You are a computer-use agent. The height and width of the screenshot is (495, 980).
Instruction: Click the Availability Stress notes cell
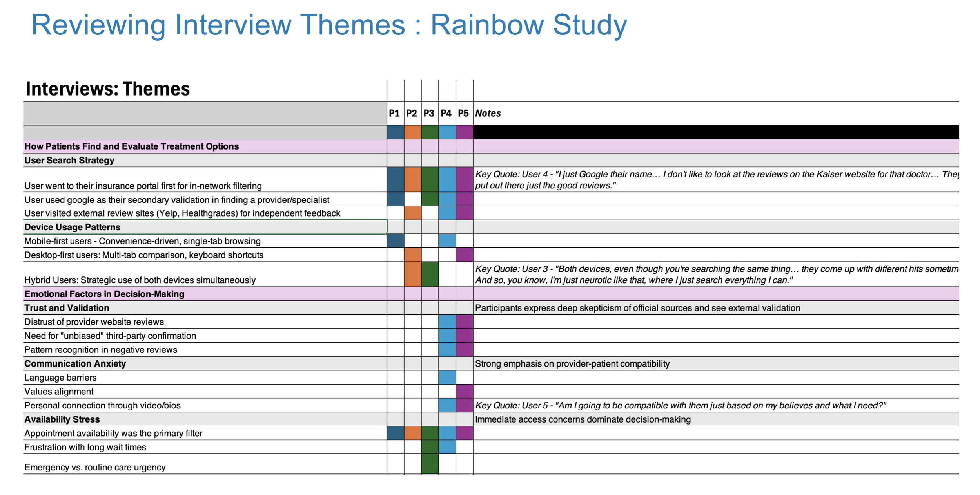583,419
